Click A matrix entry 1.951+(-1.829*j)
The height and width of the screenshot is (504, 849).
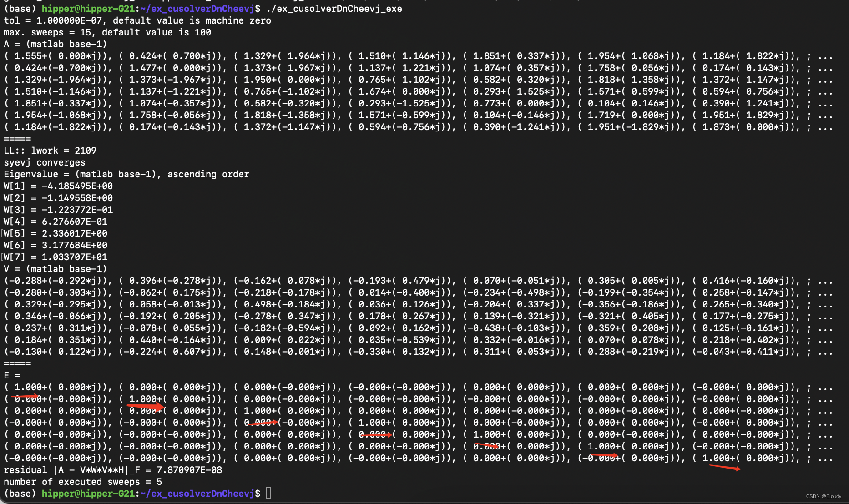pos(632,127)
